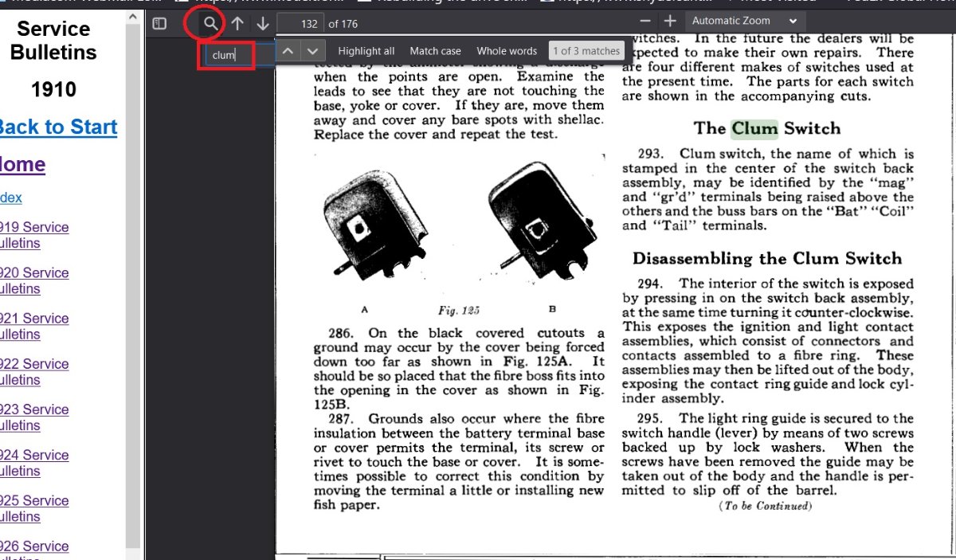Go to previous page with up arrow
This screenshot has width=956, height=560.
pos(237,24)
